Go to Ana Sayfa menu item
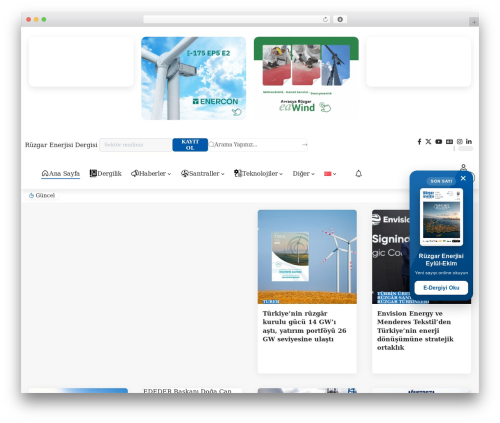This screenshot has height=423, width=500. click(60, 174)
